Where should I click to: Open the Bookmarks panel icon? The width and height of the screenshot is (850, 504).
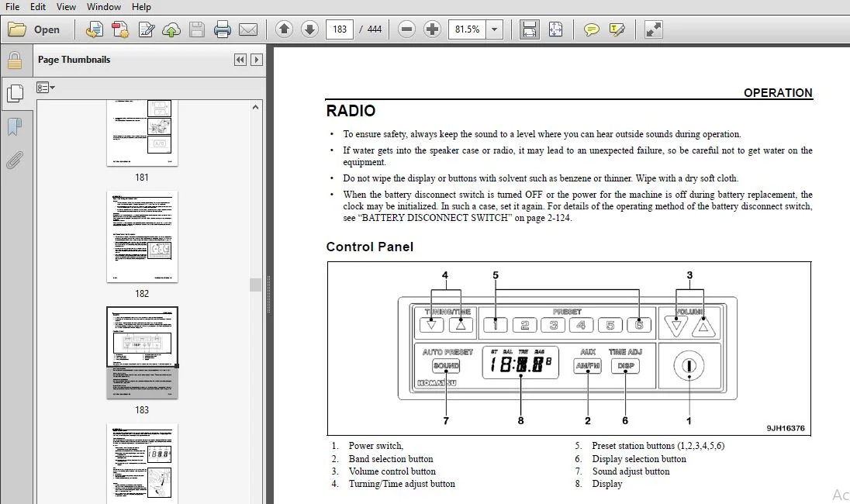15,127
